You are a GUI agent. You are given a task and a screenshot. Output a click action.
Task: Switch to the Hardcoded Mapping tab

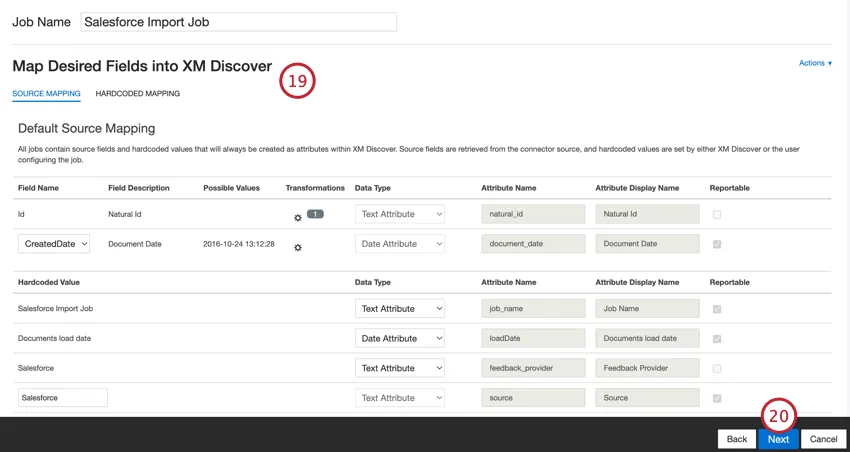[138, 94]
